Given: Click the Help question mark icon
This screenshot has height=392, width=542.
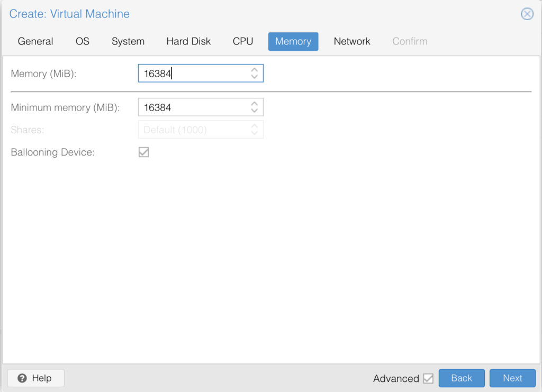Looking at the screenshot, I should (x=21, y=378).
